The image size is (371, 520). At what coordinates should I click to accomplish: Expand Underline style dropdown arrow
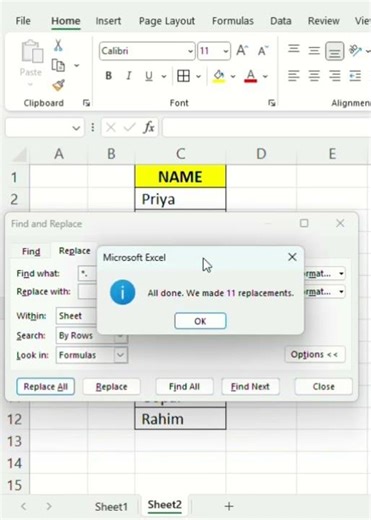click(164, 76)
